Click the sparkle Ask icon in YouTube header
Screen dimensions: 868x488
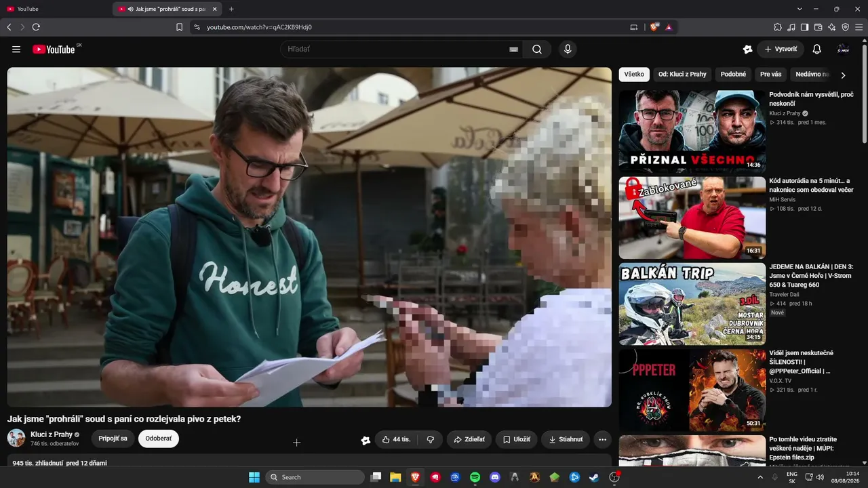tap(747, 49)
